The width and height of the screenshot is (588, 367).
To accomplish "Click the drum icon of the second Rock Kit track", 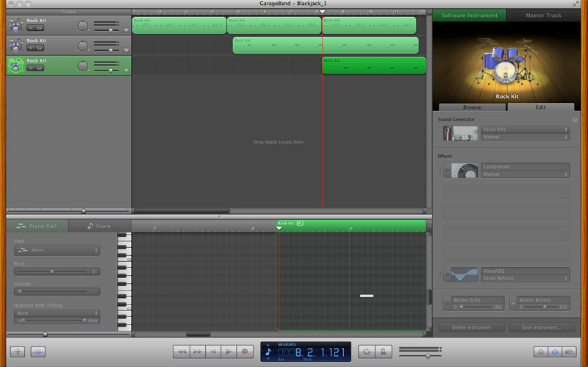I will (15, 45).
